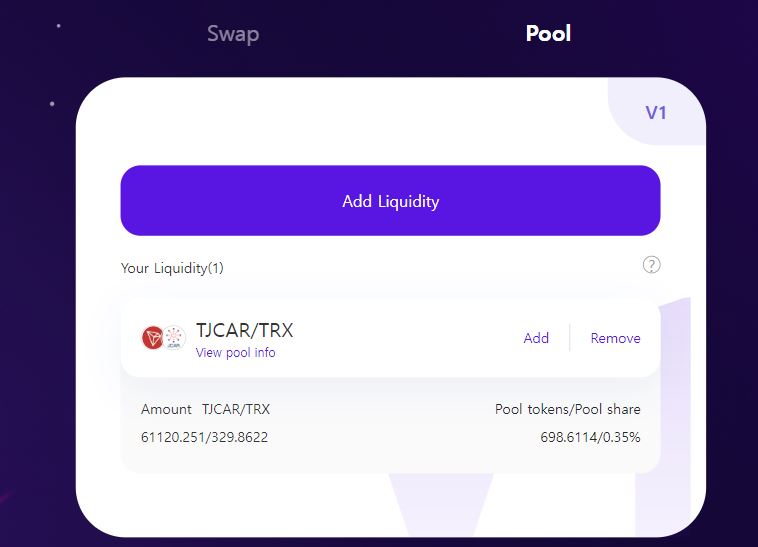Click the Add Liquidity button

tap(390, 201)
